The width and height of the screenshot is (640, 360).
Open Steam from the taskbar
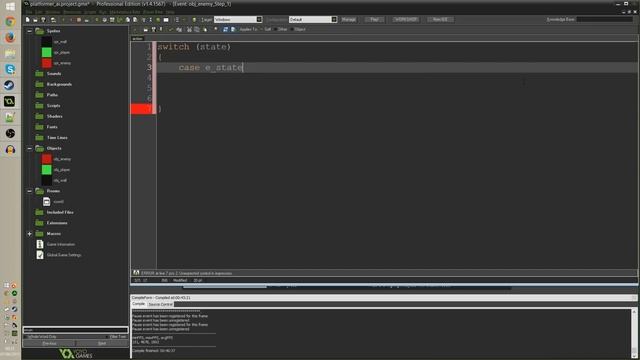(10, 85)
